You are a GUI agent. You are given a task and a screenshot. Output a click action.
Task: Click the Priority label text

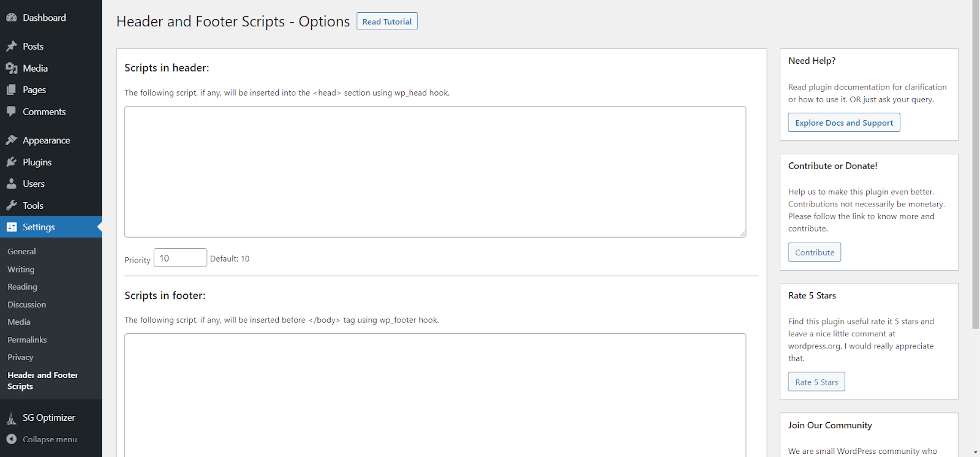click(137, 260)
